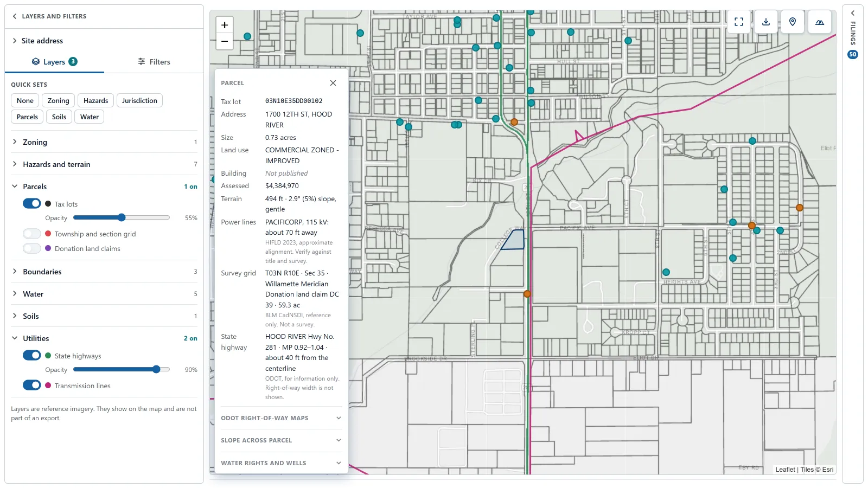The image size is (868, 488).
Task: Collapse the Utilities layer group
Action: pyautogui.click(x=104, y=338)
